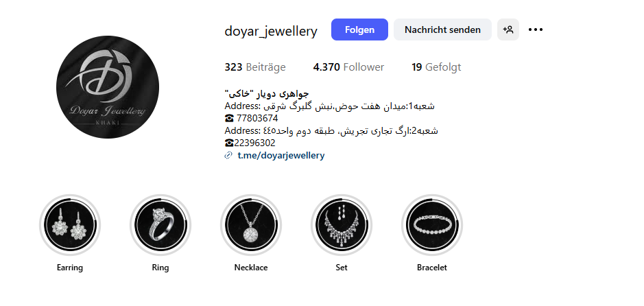Click the Necklace highlight label
This screenshot has width=644, height=306.
tap(251, 268)
